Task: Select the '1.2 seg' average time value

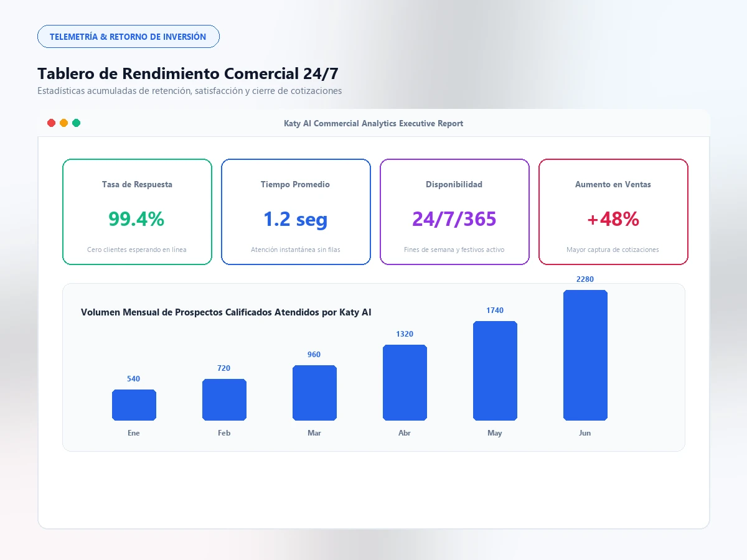Action: (296, 219)
